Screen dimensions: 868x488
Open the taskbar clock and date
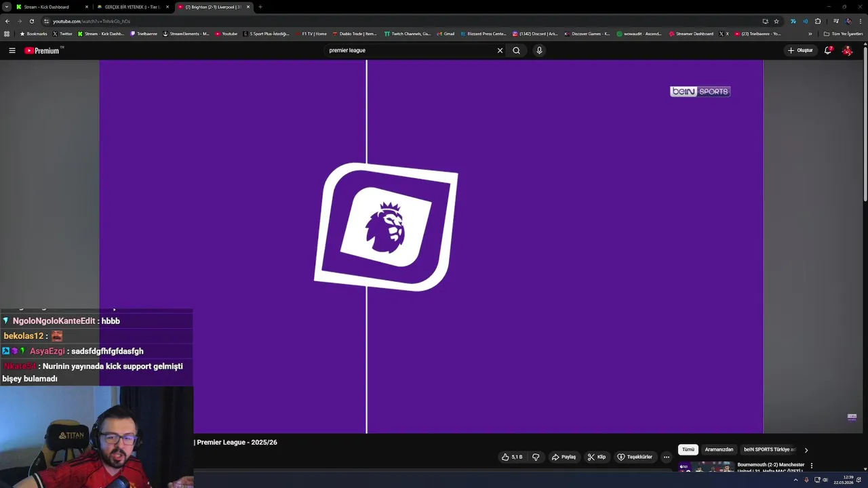(844, 480)
